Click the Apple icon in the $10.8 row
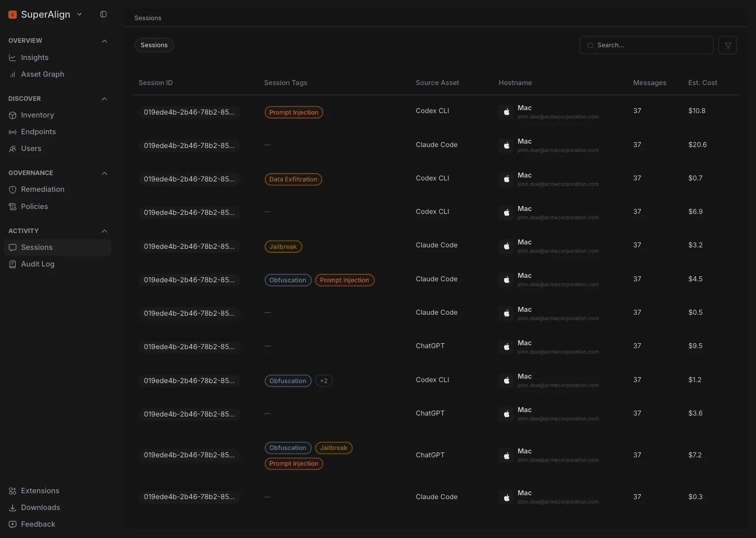 tap(506, 112)
